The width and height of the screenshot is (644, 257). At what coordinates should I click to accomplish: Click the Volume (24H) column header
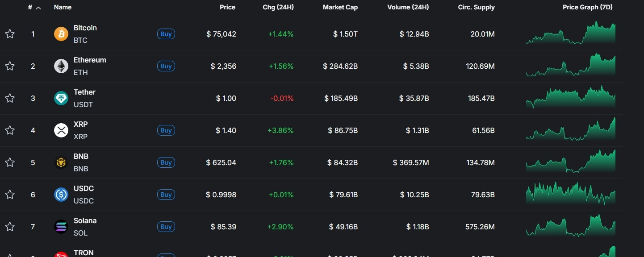(408, 7)
